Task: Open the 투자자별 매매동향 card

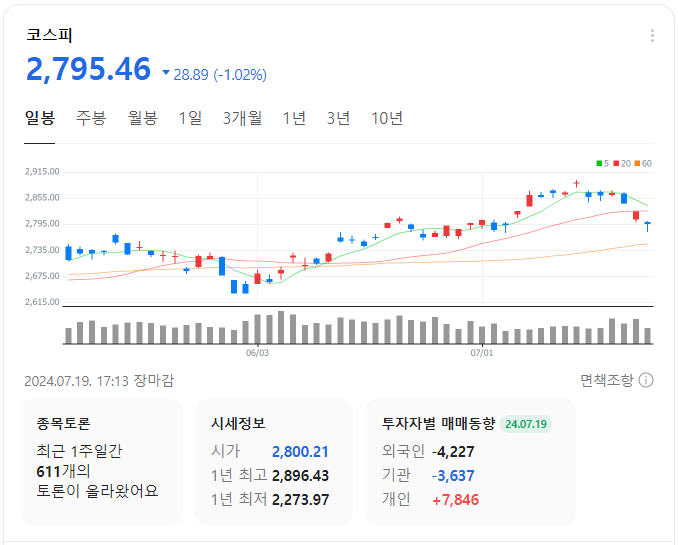Action: (470, 462)
